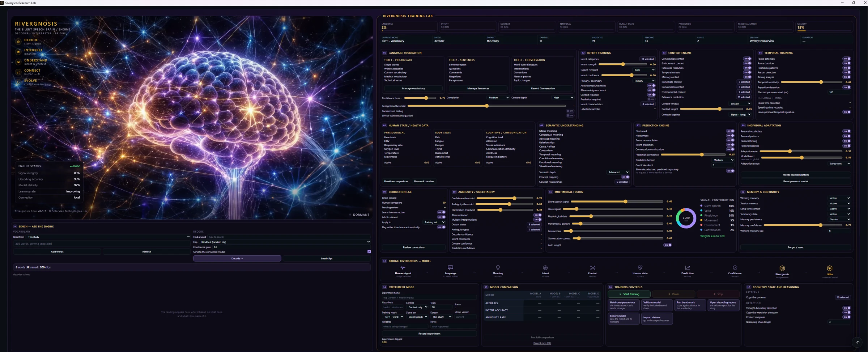Select the Context network icon
Viewport: 868px width, 352px height.
[x=592, y=268]
